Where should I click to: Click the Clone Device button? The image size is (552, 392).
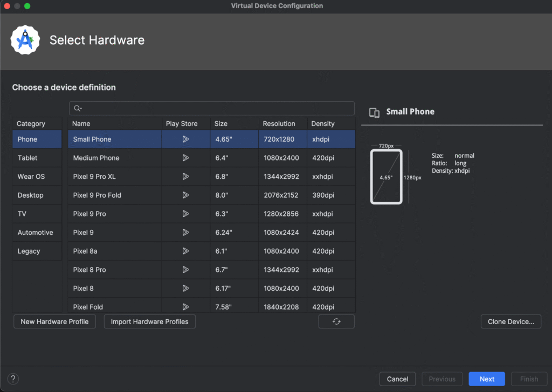click(x=510, y=321)
